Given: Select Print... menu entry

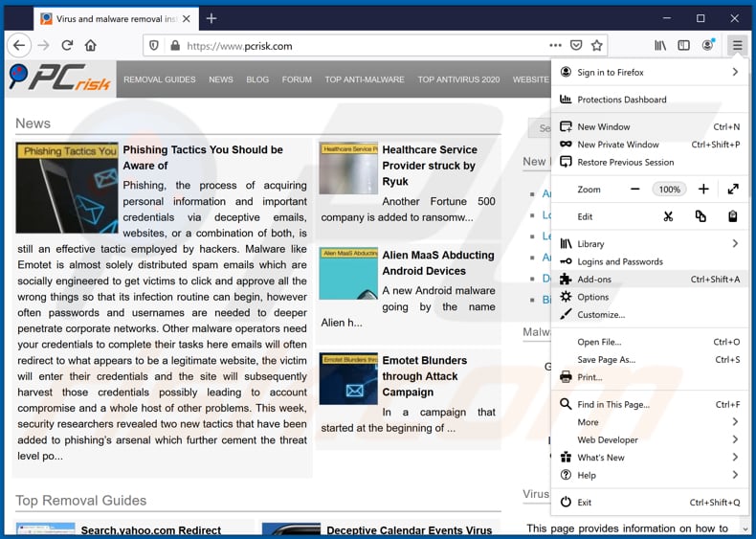Looking at the screenshot, I should pyautogui.click(x=650, y=377).
